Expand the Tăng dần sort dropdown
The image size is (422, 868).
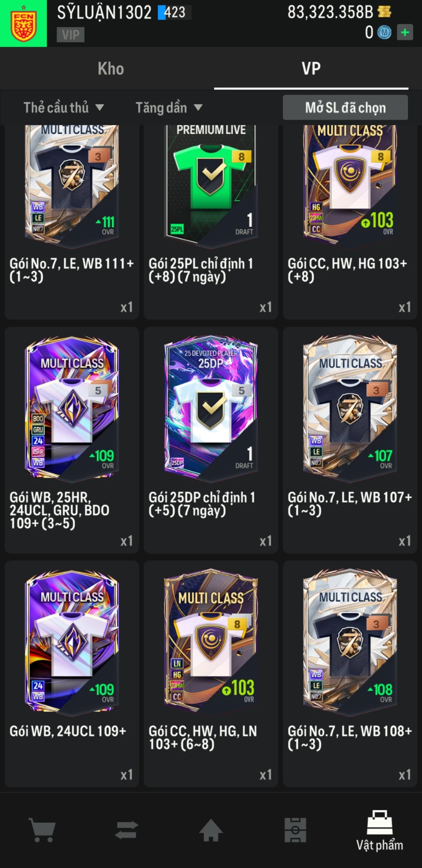(169, 108)
